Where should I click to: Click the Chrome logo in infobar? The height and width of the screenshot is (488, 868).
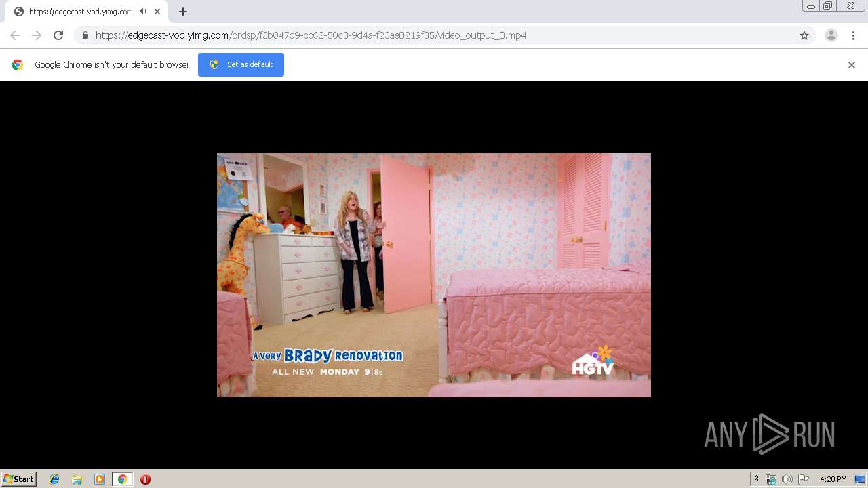pos(18,65)
